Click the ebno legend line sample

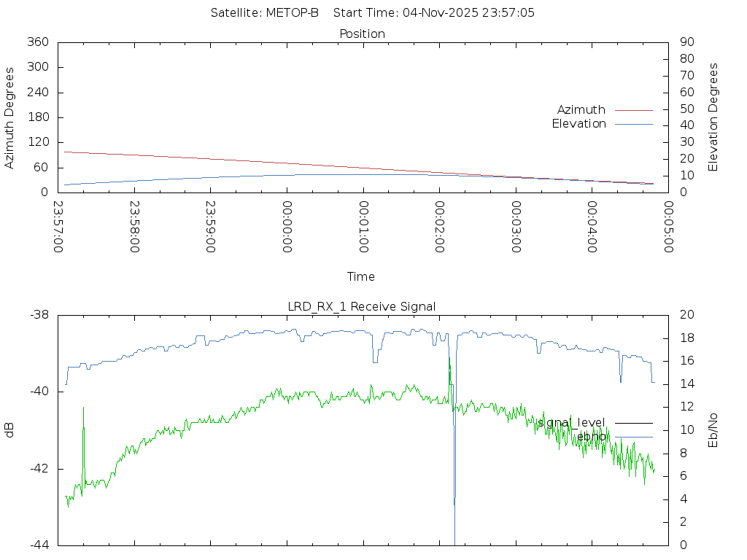[633, 437]
